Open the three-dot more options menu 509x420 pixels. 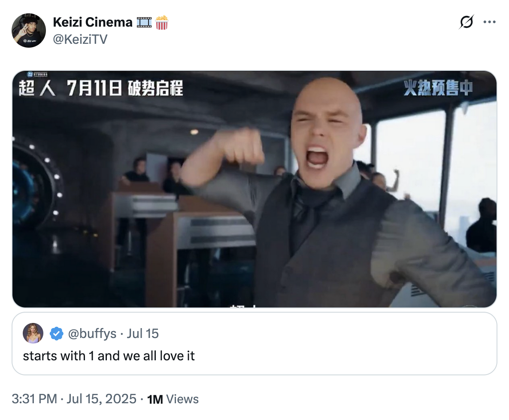tap(489, 22)
